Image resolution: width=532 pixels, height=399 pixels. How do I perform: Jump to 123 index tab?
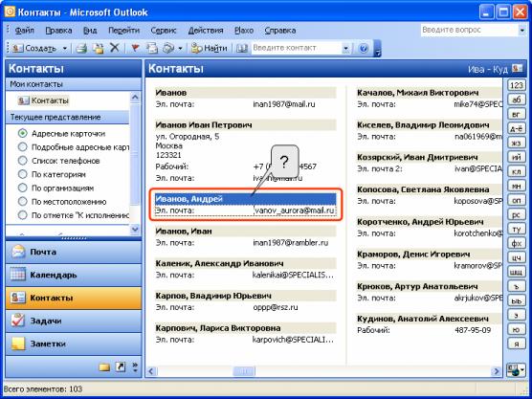tap(517, 85)
